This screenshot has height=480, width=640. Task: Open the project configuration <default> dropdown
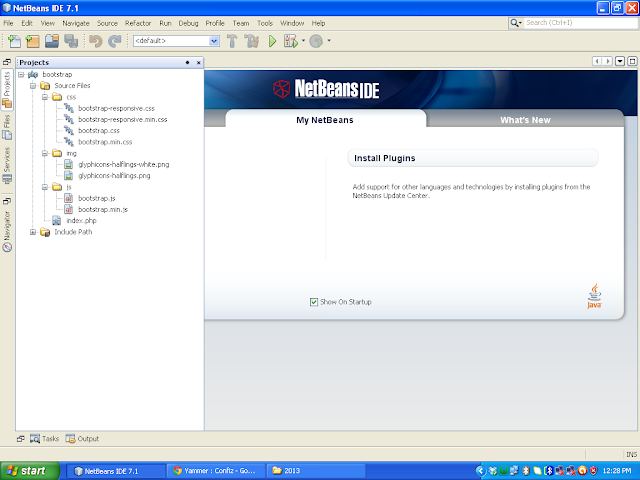point(176,41)
